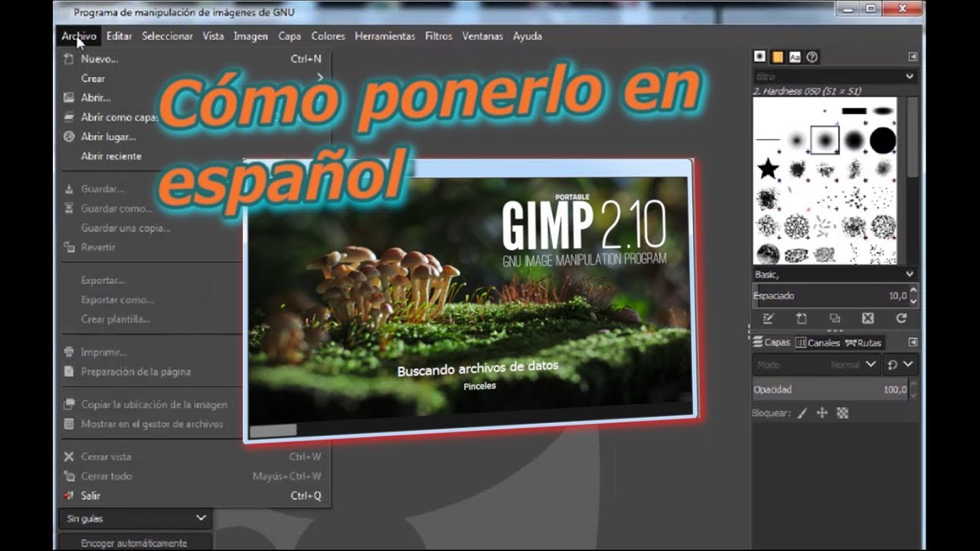This screenshot has height=551, width=980.
Task: Select the highlighted Hardness 050 brush
Action: [825, 140]
